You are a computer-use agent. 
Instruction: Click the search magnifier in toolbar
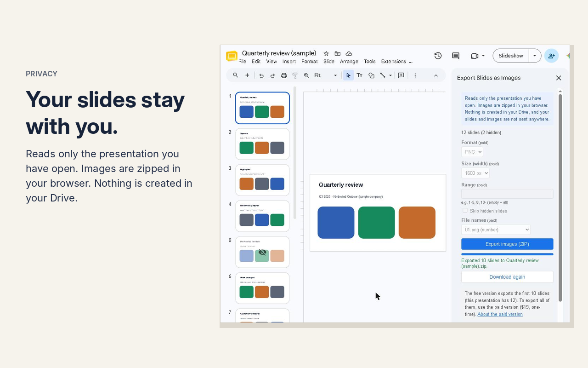coord(236,75)
